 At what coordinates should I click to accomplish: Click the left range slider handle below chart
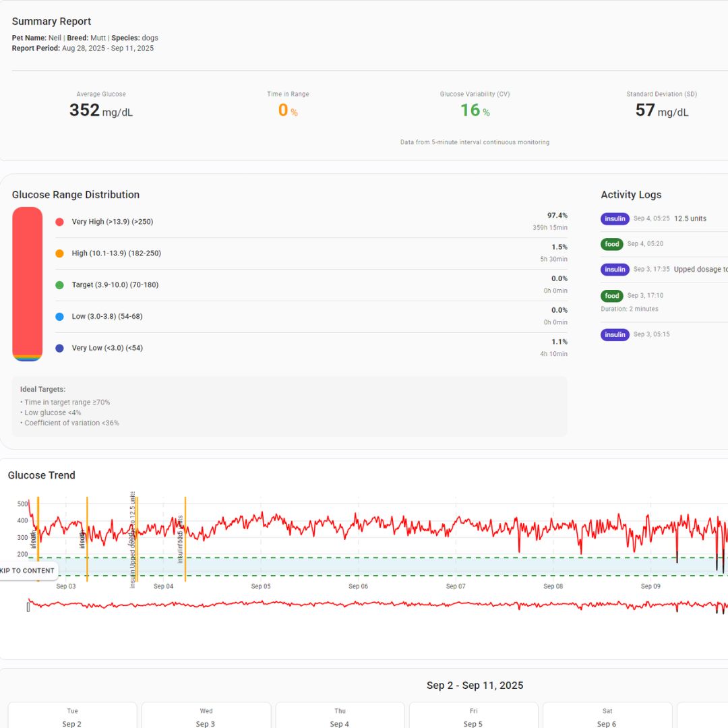[28, 607]
